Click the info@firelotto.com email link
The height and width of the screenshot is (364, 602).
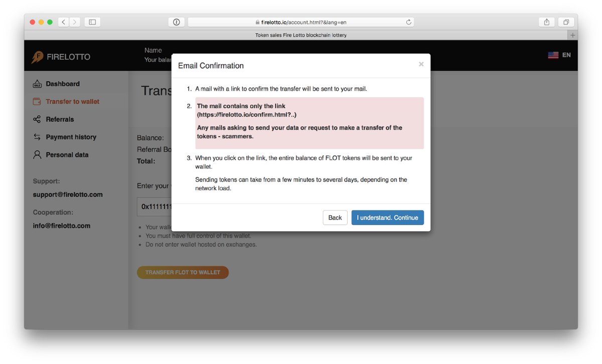(x=62, y=226)
